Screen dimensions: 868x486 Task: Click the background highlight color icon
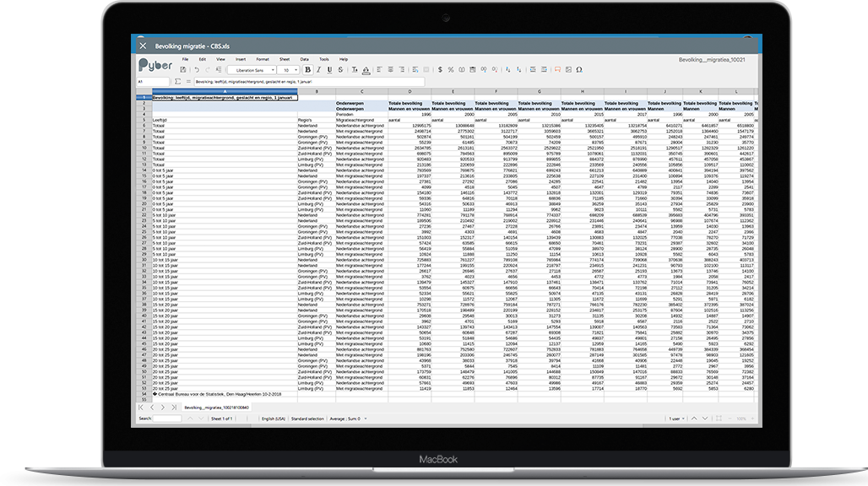[x=366, y=70]
